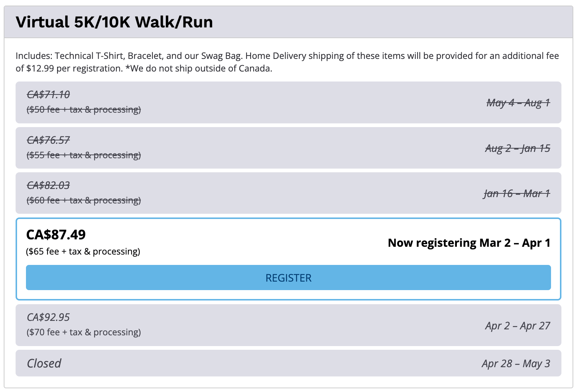Click the Closed tier label
The image size is (577, 392).
pyautogui.click(x=44, y=363)
